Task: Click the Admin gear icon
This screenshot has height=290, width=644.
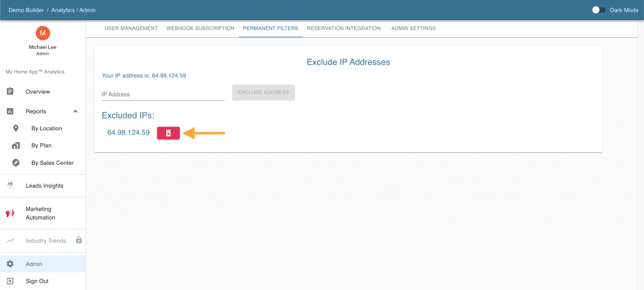Action: 10,264
